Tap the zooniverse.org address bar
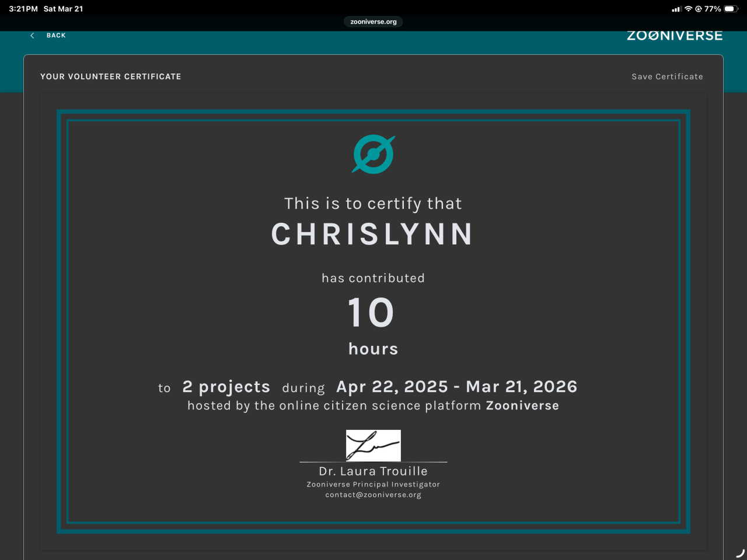 pyautogui.click(x=373, y=22)
